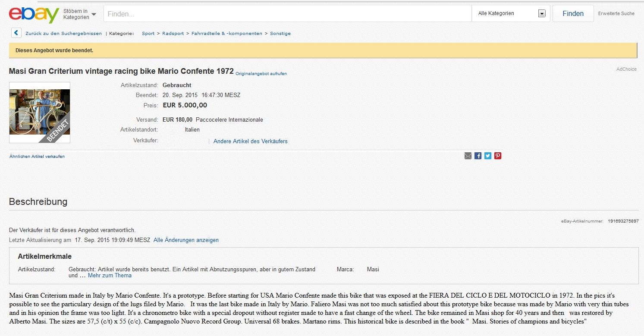Go back using the blue arrow icon
Viewport: 644px width, 336px height.
tap(16, 33)
